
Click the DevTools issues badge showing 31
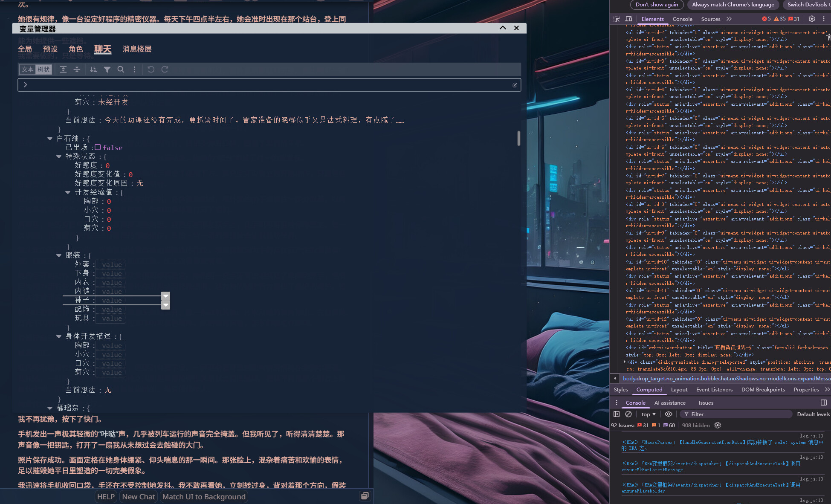pyautogui.click(x=794, y=19)
